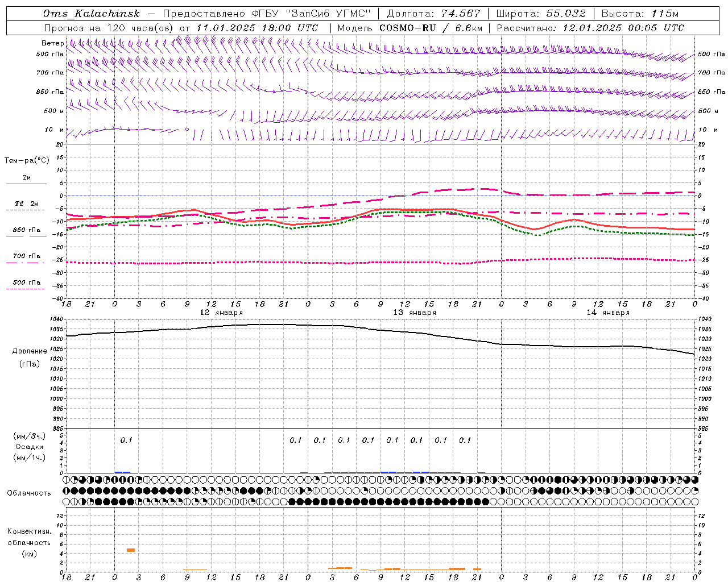This screenshot has width=728, height=582.
Task: Click the pink dashed sample under "500 гПа" legend
Action: click(26, 289)
